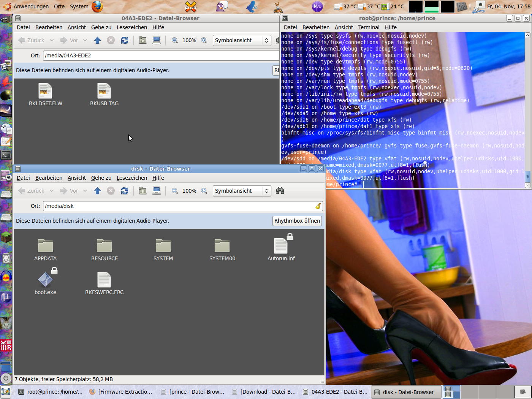The width and height of the screenshot is (532, 399).
Task: Click the Computer icon in 04A3-EDE2 window
Action: tap(156, 40)
